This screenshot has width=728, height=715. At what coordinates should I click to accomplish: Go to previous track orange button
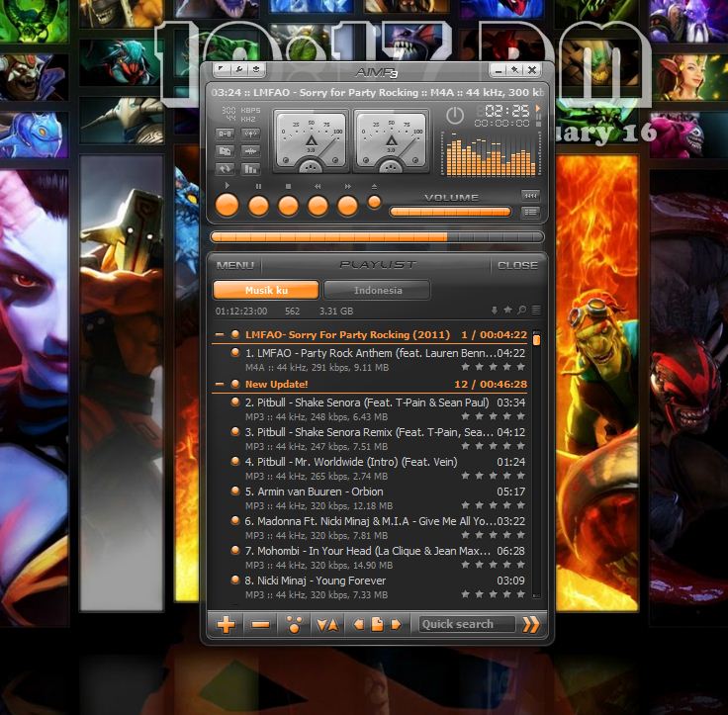[318, 206]
